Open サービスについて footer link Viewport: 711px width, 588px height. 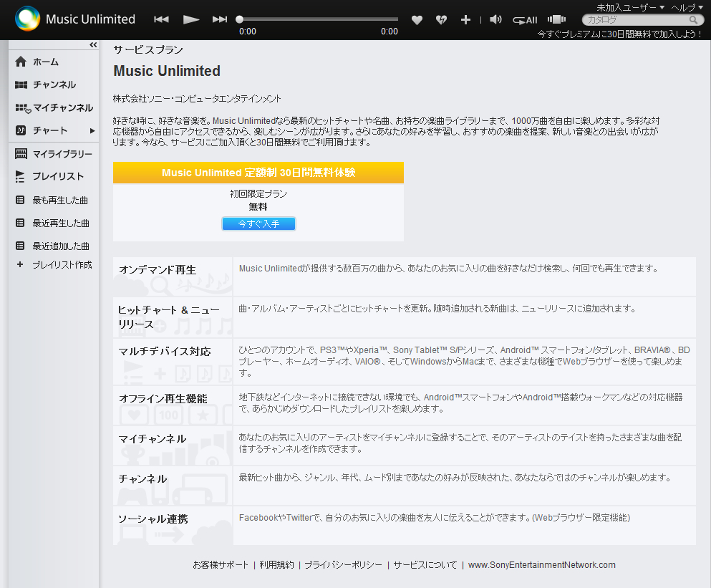425,565
